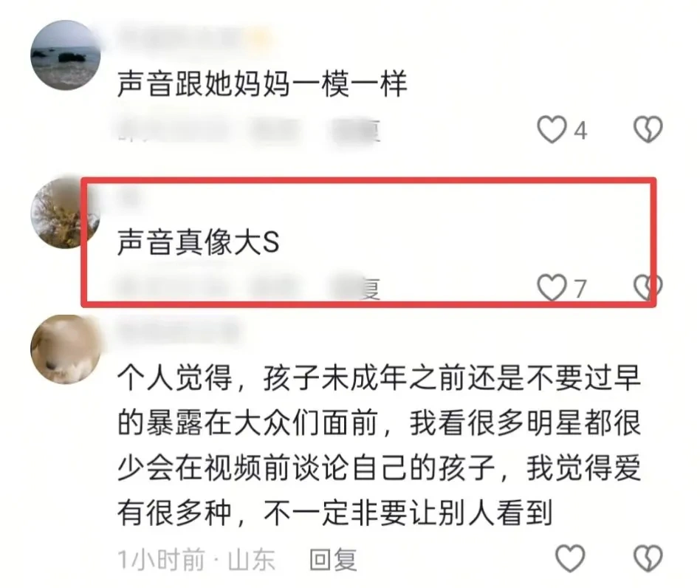
Task: Tap the long comment about 孩子未成年之前
Action: coord(380,445)
